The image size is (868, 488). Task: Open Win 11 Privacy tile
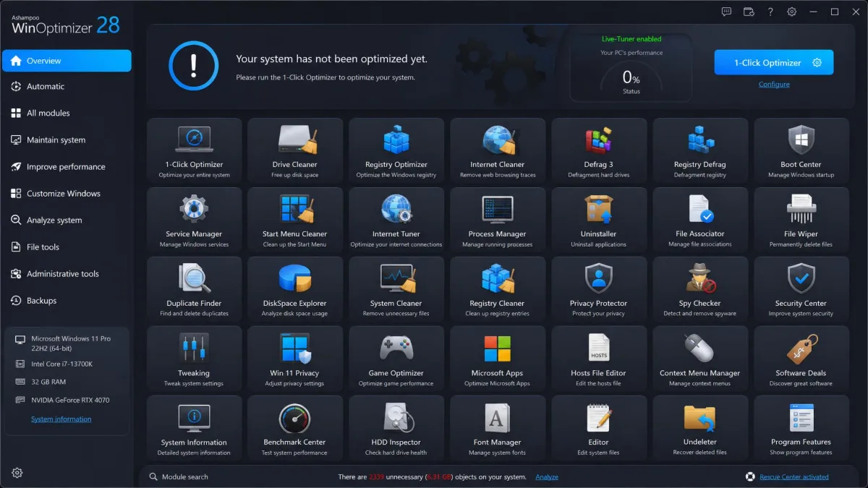click(295, 359)
